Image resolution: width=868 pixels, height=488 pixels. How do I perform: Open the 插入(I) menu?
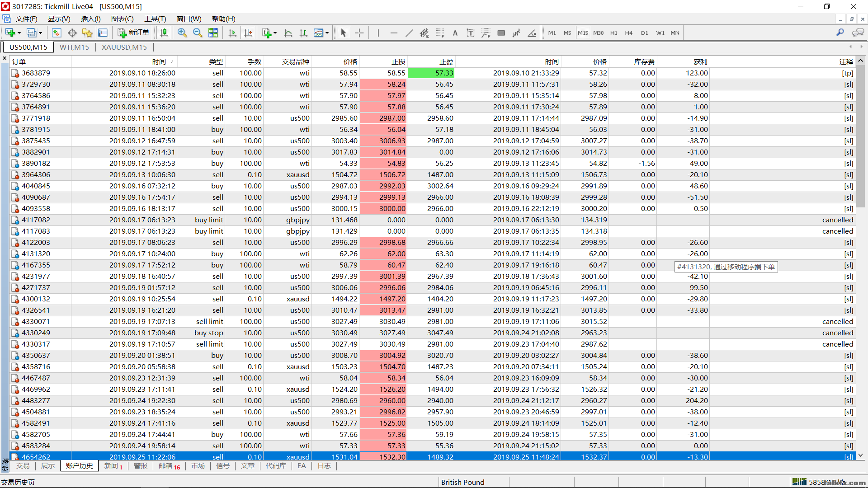91,19
